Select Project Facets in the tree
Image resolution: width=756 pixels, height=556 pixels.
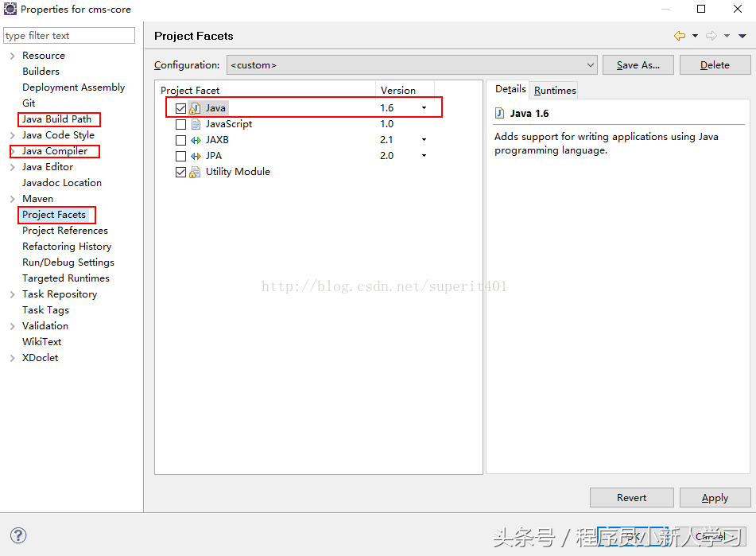tap(54, 215)
